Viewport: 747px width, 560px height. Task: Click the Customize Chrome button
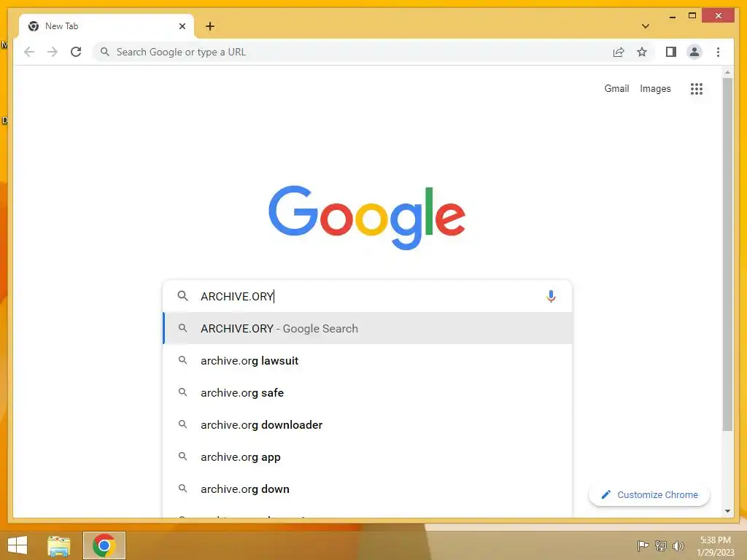tap(649, 495)
